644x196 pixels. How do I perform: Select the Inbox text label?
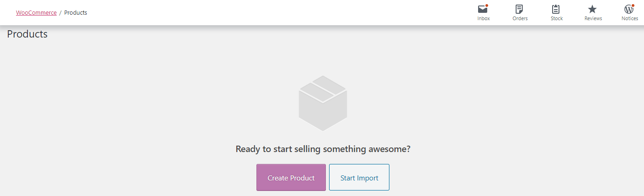point(484,18)
